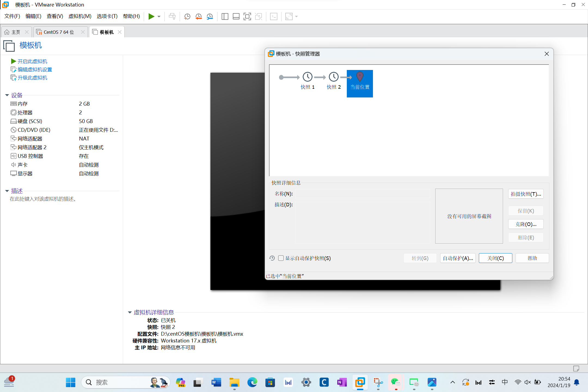Click the taskbar search box

(125, 382)
